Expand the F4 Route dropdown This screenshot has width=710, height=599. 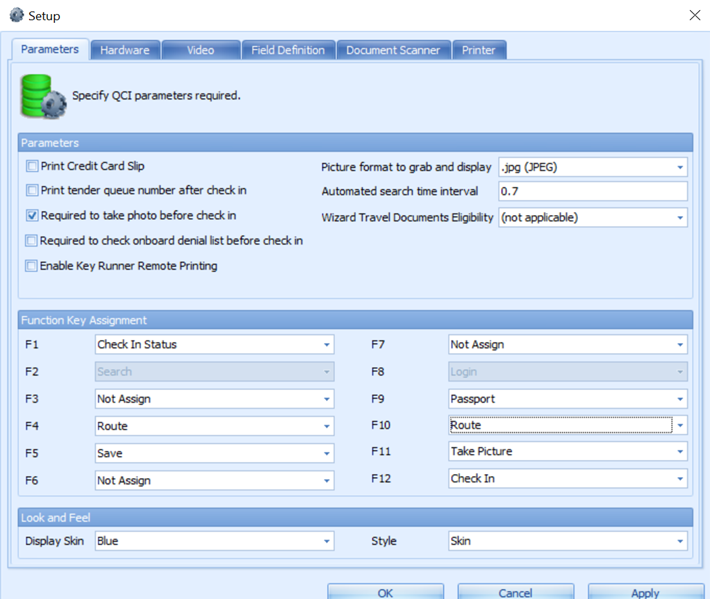[x=215, y=426]
